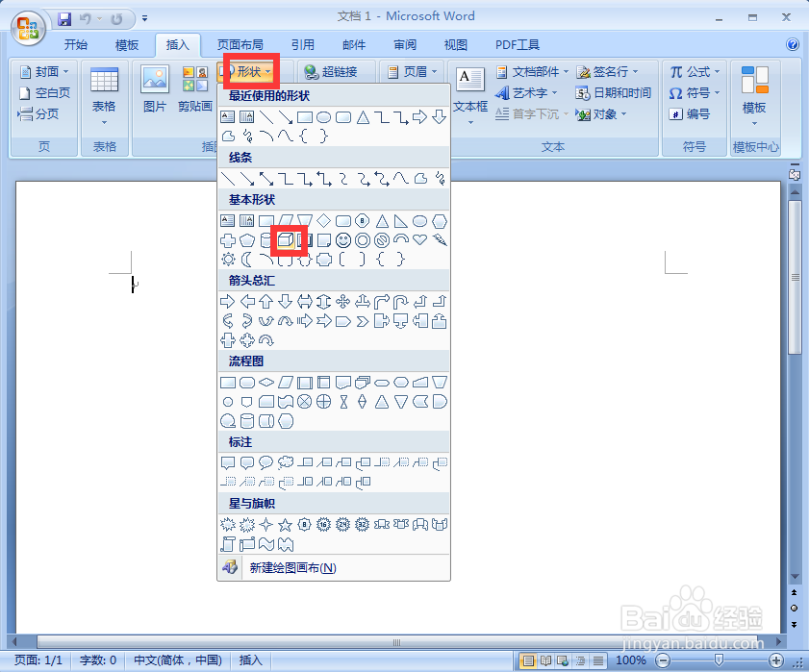The width and height of the screenshot is (809, 672).
Task: Select the curve line tool in Lines
Action: point(401,179)
